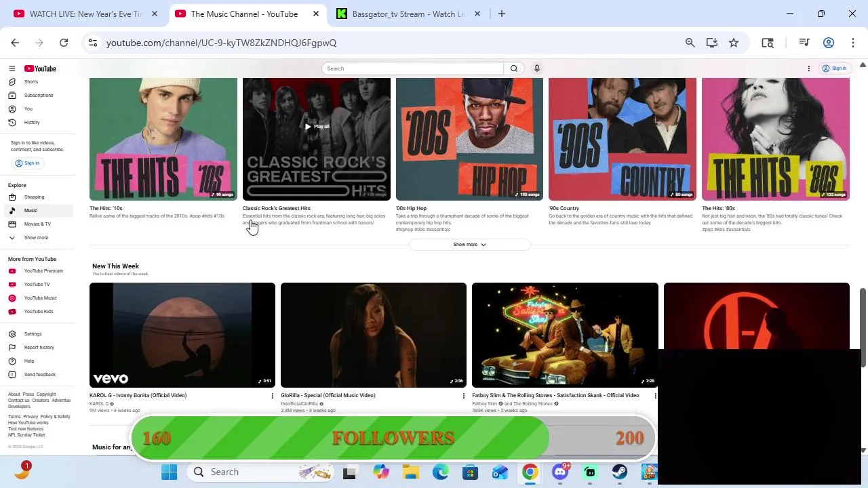Open Chrome media controls icon
This screenshot has height=488, width=868.
[x=804, y=43]
